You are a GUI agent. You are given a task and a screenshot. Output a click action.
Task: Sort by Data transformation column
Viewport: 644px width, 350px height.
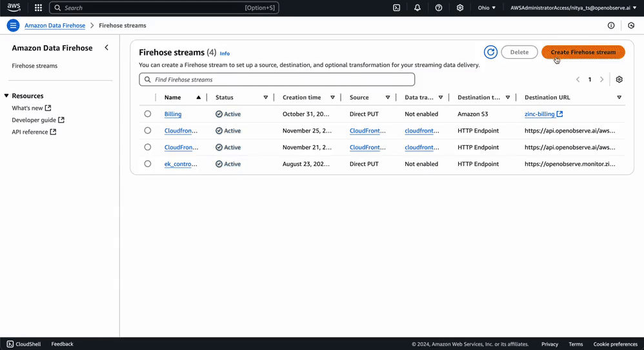point(441,98)
